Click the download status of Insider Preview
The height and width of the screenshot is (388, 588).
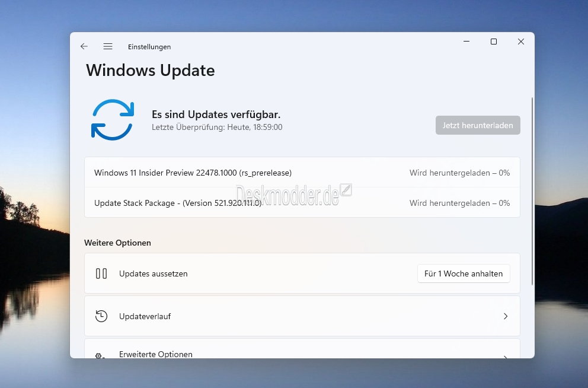point(460,173)
